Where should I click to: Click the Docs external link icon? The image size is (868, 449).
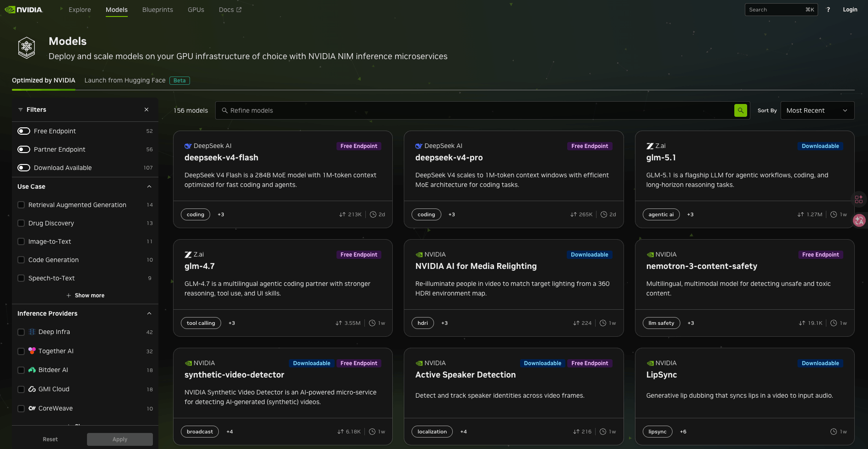pyautogui.click(x=239, y=10)
